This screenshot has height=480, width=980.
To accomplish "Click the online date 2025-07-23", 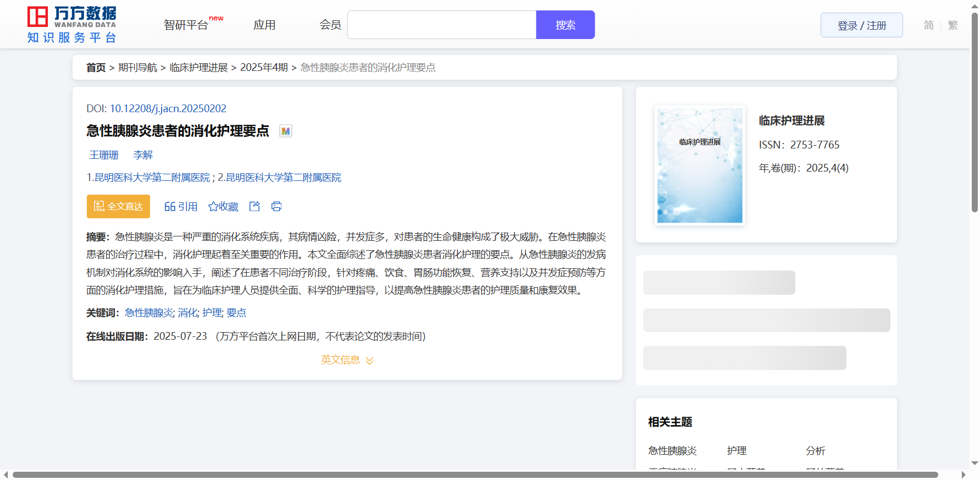I will (180, 336).
